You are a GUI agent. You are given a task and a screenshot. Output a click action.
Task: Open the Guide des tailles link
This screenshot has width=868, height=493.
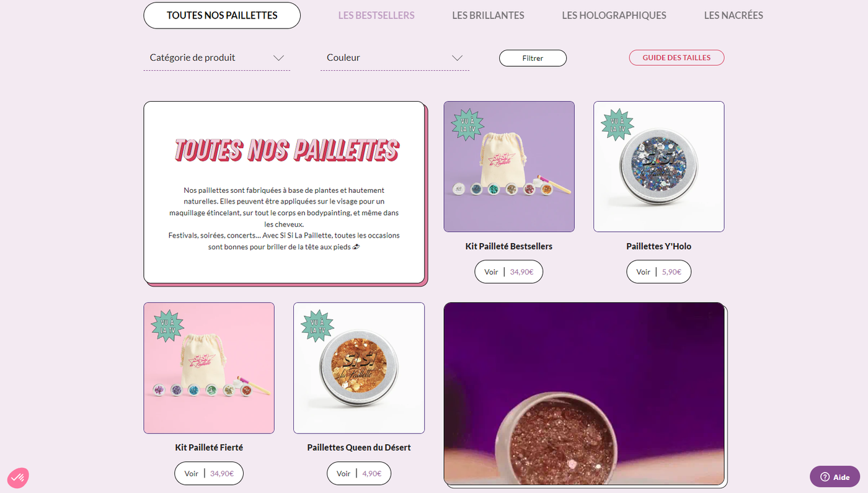pos(677,58)
